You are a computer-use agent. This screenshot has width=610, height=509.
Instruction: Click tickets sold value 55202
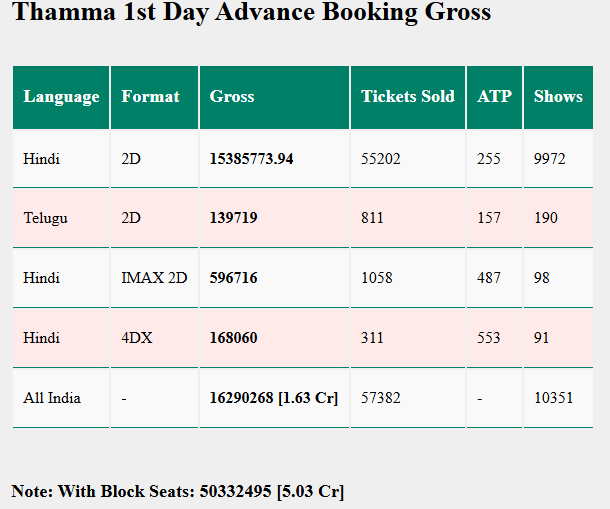pyautogui.click(x=381, y=158)
